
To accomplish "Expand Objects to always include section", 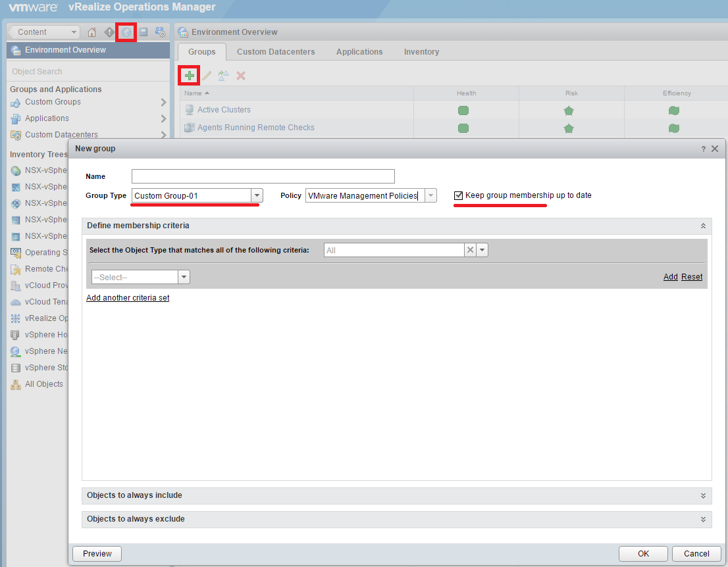I will (x=703, y=495).
